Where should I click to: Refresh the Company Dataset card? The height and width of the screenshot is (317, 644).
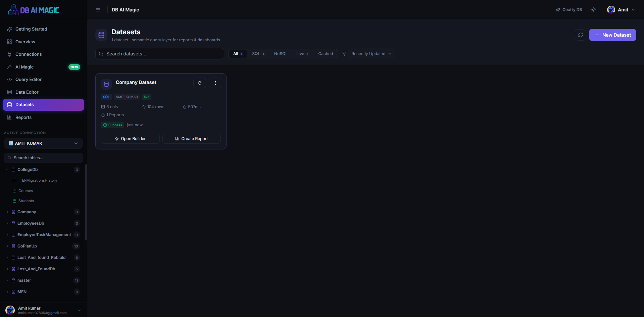200,83
